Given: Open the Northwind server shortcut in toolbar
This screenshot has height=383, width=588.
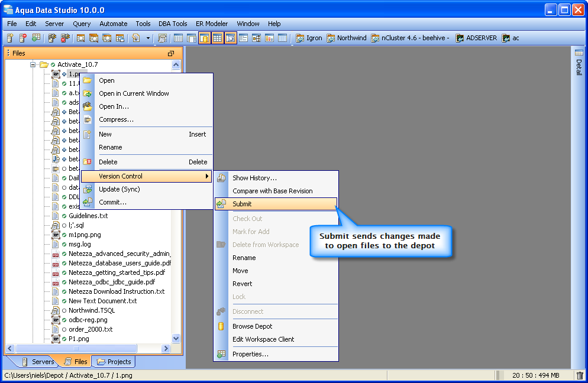Looking at the screenshot, I should click(347, 38).
